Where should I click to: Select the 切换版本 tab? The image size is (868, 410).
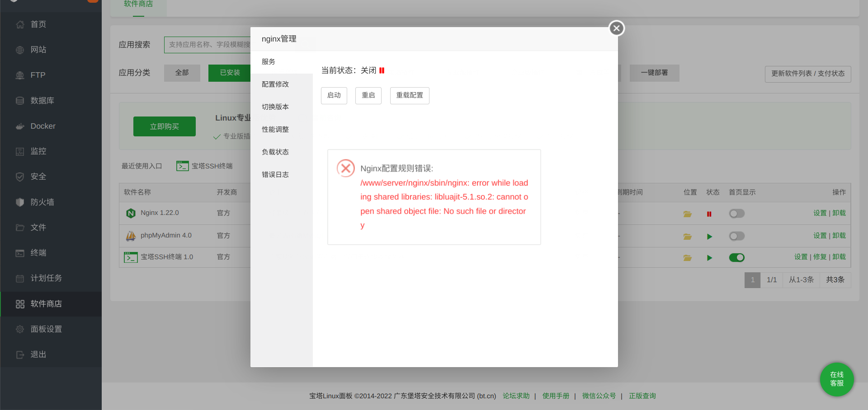click(x=282, y=107)
